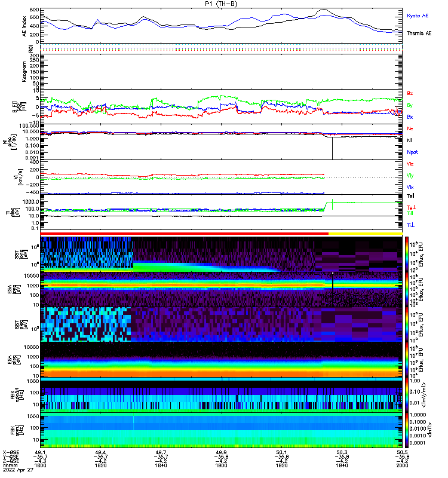Click the "50.1" X-GSE value
Image resolution: width=448 pixels, height=478 pixels.
(x=281, y=452)
